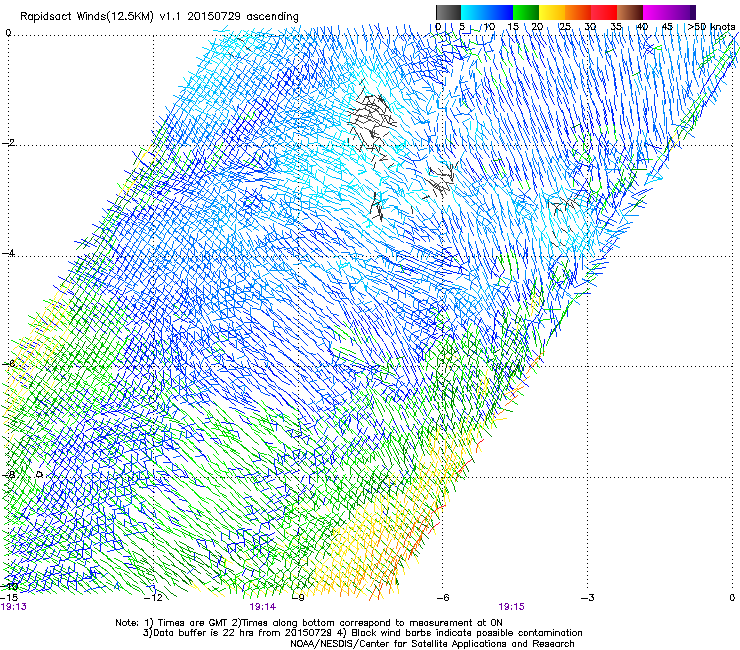The width and height of the screenshot is (740, 650).
Task: Click the gray 0-5 knots color segment
Action: 448,12
